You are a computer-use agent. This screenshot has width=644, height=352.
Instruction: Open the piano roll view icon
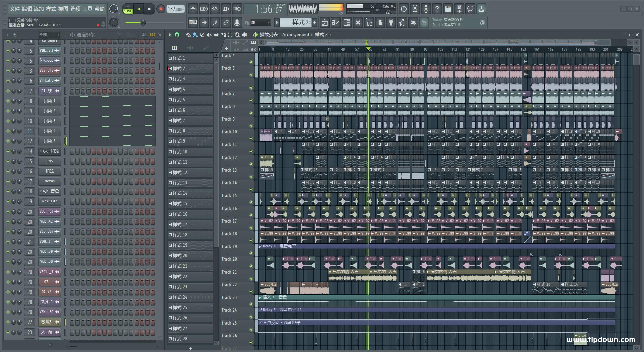(x=336, y=23)
